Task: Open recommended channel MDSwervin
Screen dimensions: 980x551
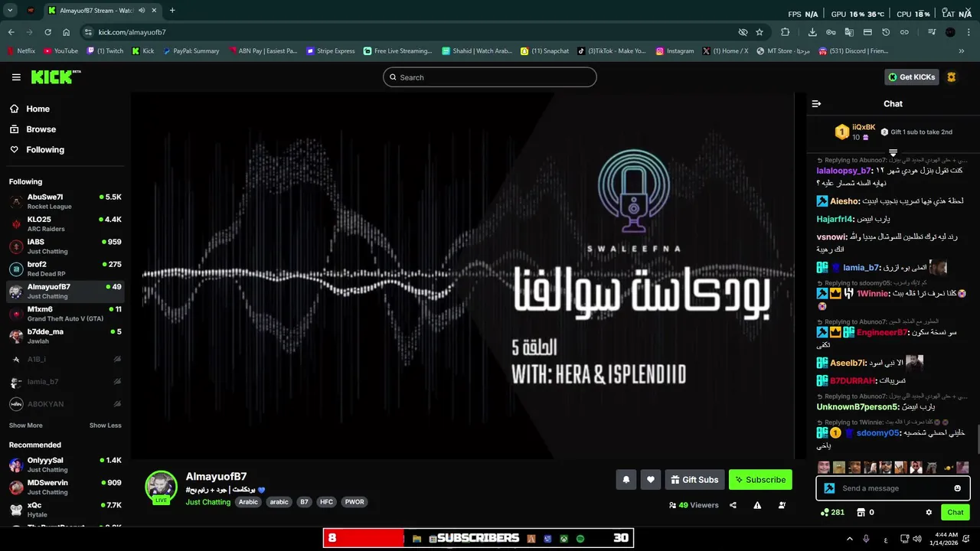Action: 65,487
